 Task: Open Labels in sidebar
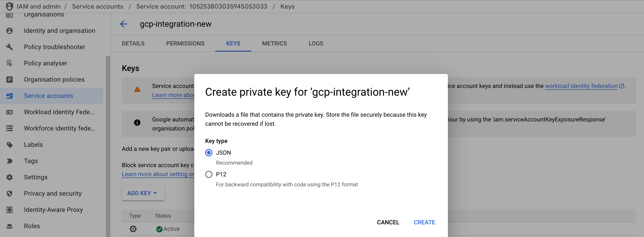[x=51, y=145]
